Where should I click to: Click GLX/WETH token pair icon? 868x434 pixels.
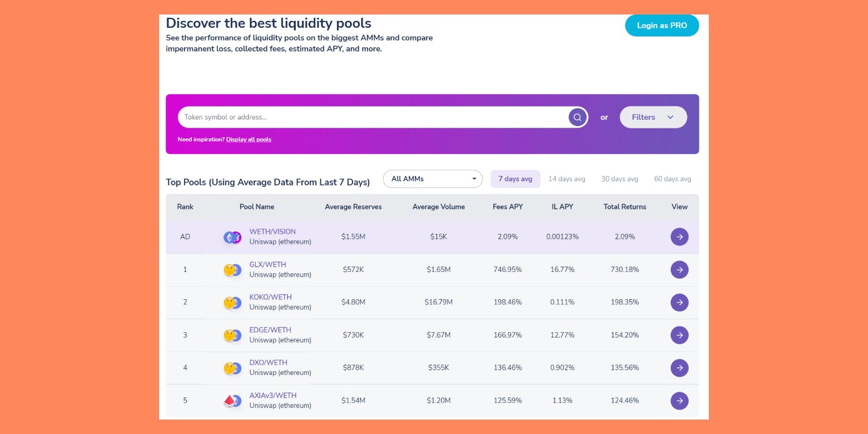click(233, 270)
